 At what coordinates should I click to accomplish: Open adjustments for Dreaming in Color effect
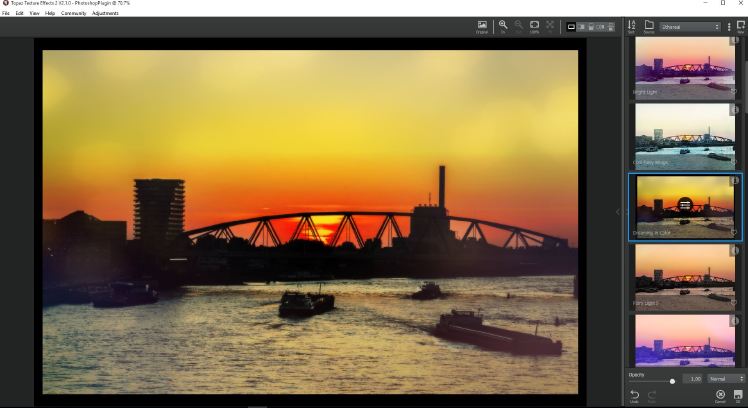point(685,205)
